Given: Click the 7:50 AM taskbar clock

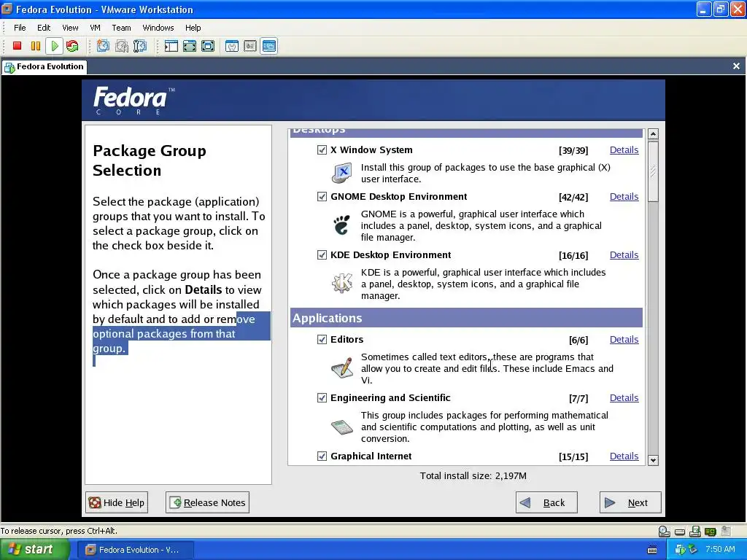Looking at the screenshot, I should (720, 550).
